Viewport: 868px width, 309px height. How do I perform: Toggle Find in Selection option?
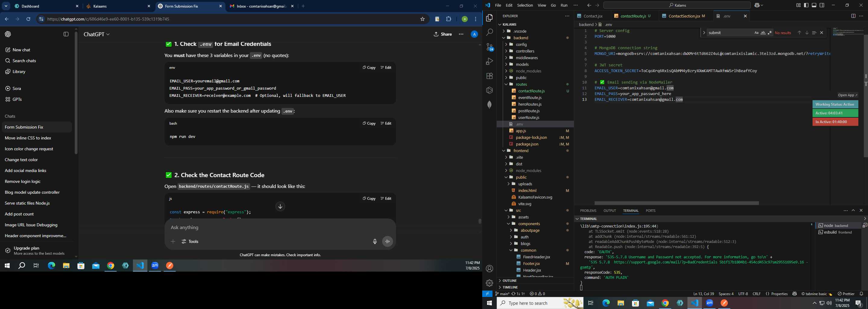click(x=814, y=33)
